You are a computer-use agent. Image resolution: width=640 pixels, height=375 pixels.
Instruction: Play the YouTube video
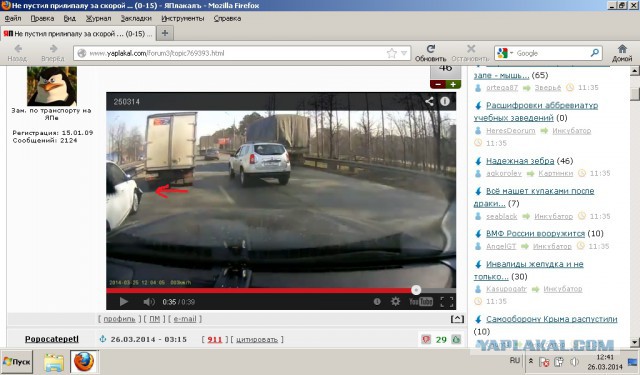124,302
